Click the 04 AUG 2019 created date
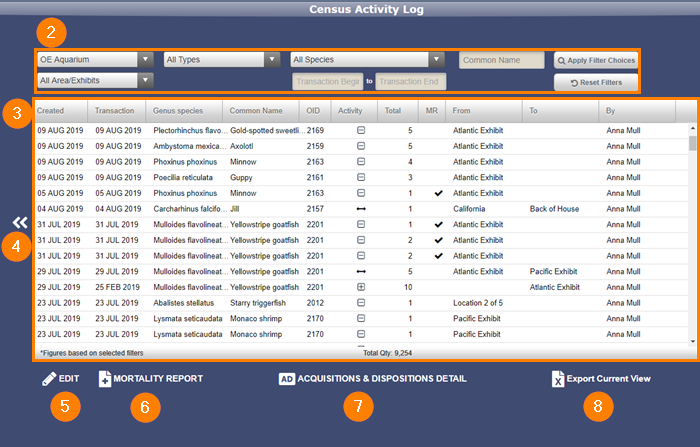This screenshot has height=447, width=700. (x=60, y=209)
